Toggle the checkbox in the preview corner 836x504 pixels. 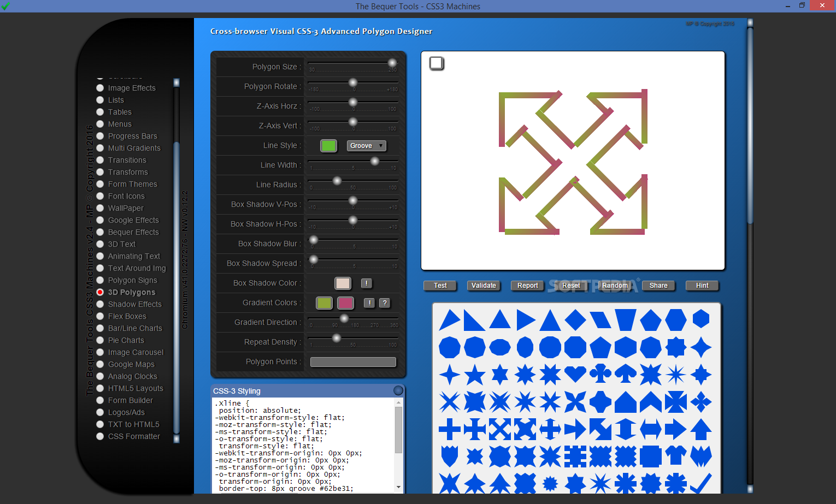(437, 63)
